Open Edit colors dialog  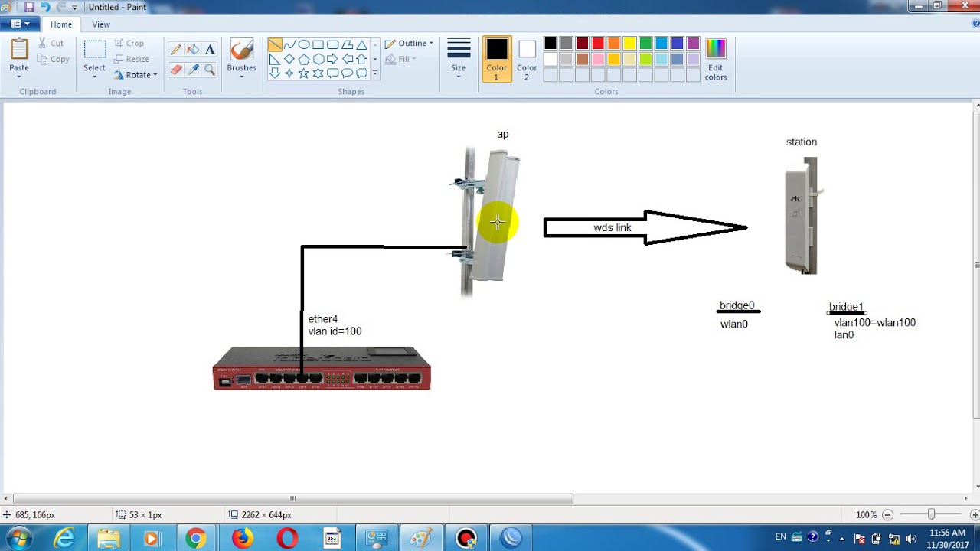coord(716,59)
